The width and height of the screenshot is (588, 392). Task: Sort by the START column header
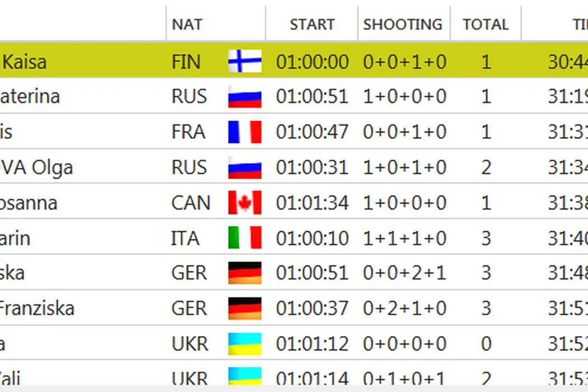coord(312,25)
